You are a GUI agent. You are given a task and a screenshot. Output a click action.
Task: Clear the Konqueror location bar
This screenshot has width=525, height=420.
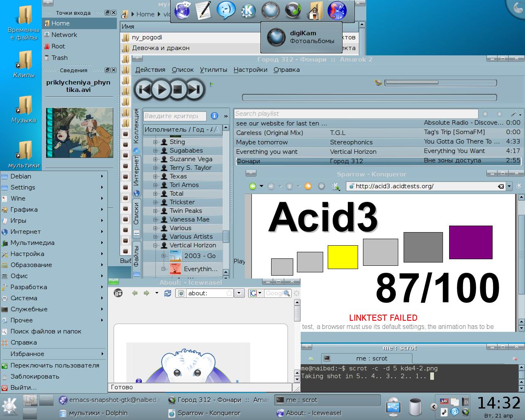coord(501,186)
